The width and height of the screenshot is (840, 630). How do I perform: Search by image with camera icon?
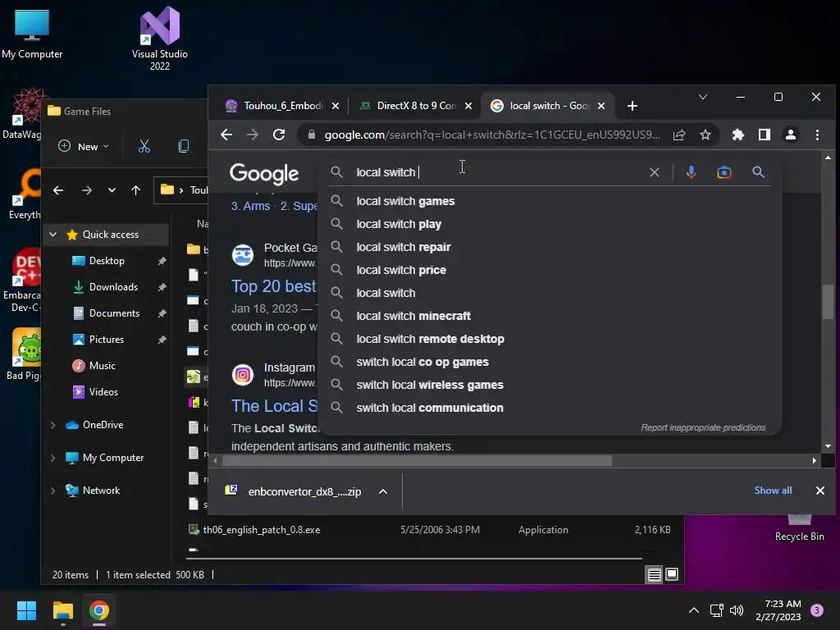(x=724, y=172)
